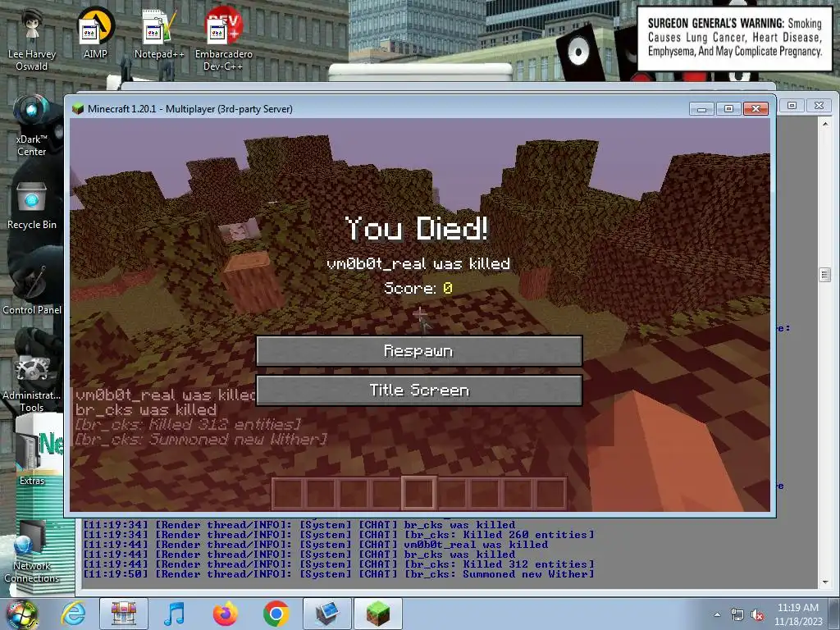Click the Minecraft window title icon
This screenshot has width=840, height=630.
click(x=78, y=109)
